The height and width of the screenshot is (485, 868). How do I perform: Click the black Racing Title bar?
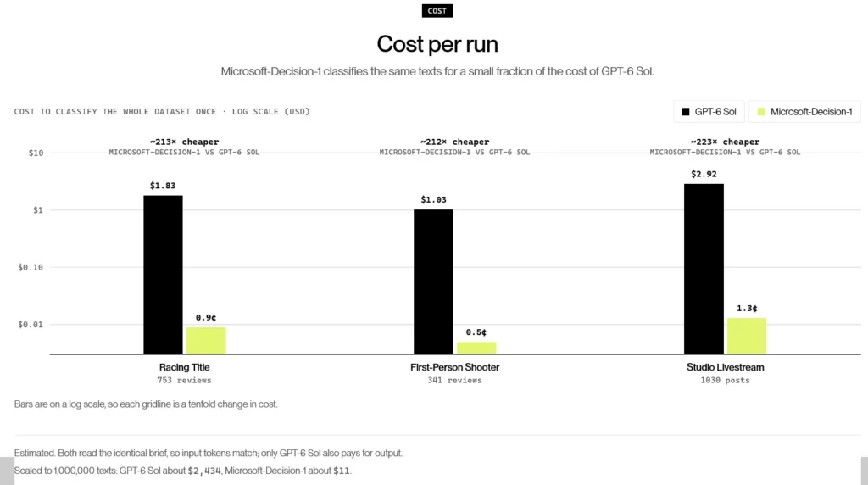[163, 275]
